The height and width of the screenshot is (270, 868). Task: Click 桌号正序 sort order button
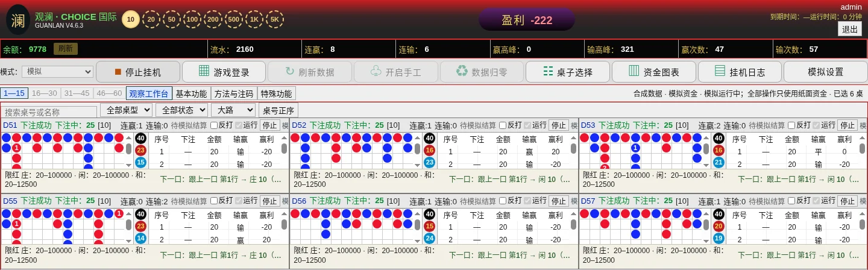click(278, 110)
